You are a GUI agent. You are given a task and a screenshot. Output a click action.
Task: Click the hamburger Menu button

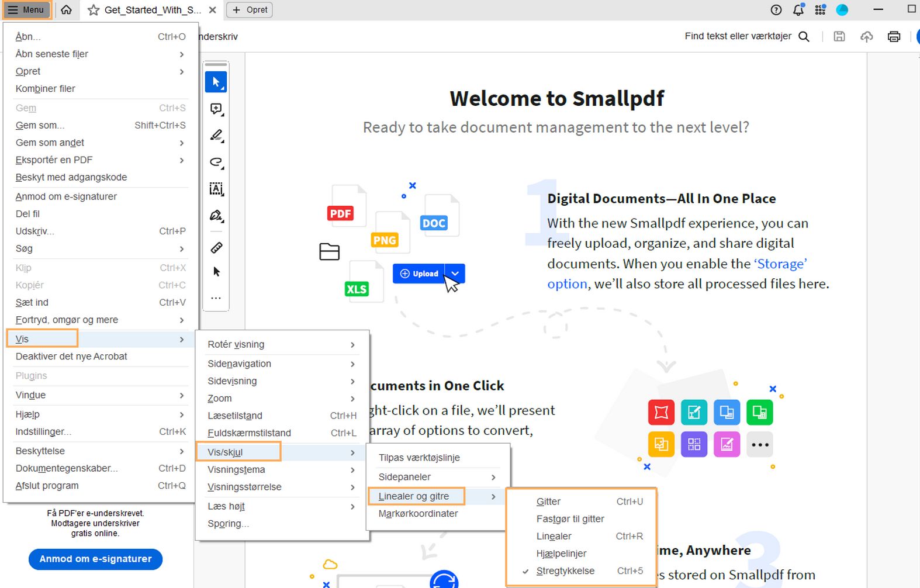[26, 10]
